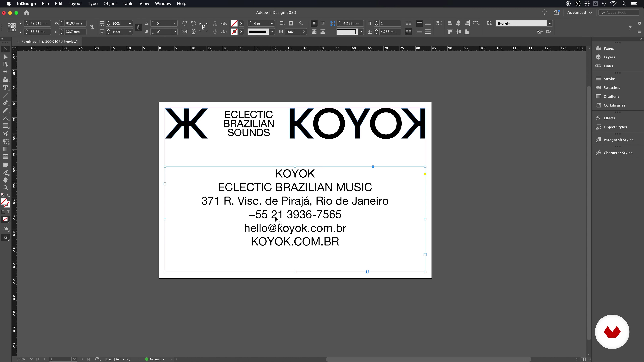Open the [None]+ object style dropdown
The height and width of the screenshot is (362, 644).
pyautogui.click(x=550, y=23)
